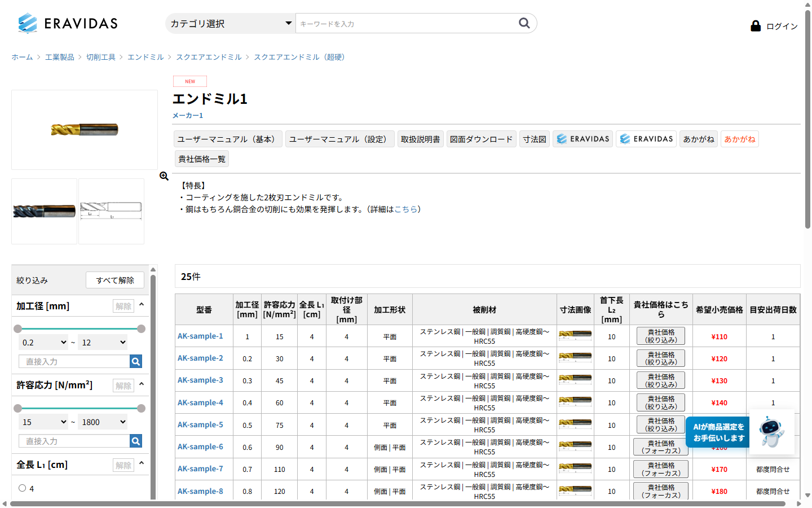
Task: Click the search icon under 許容応力 direct input
Action: click(135, 441)
